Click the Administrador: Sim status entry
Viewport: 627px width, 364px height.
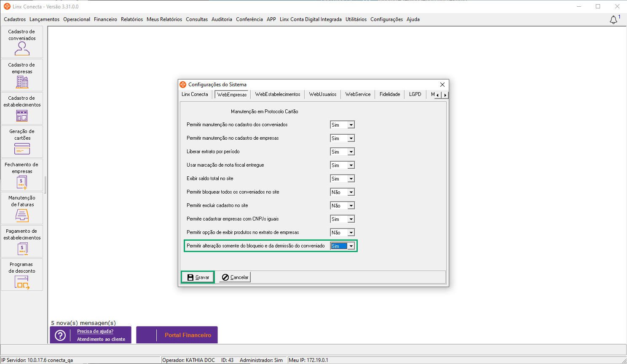coord(261,360)
